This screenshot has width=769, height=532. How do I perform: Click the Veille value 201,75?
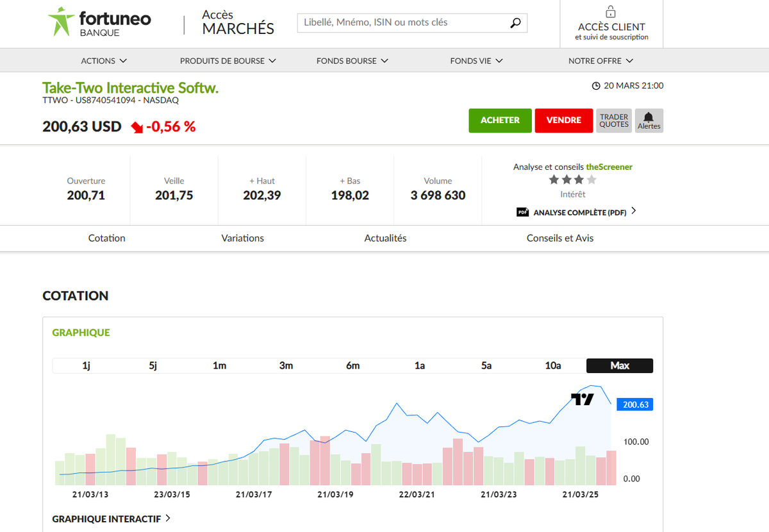(x=174, y=195)
